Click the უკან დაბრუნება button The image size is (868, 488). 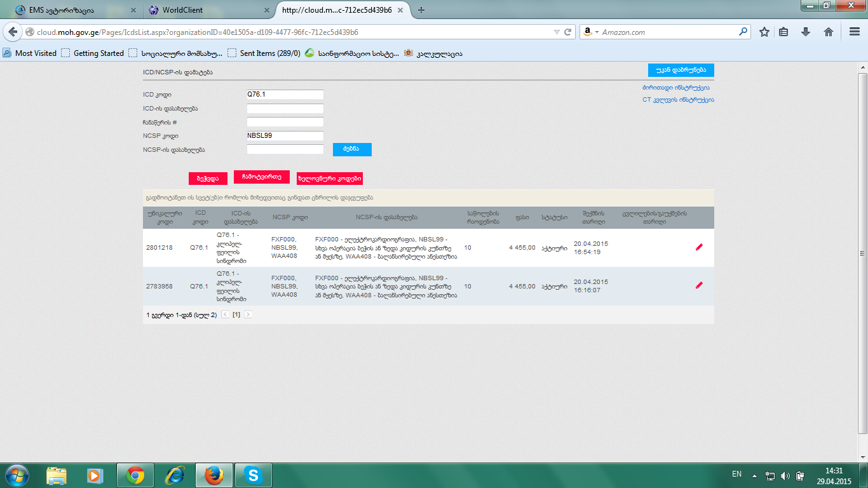click(x=681, y=71)
